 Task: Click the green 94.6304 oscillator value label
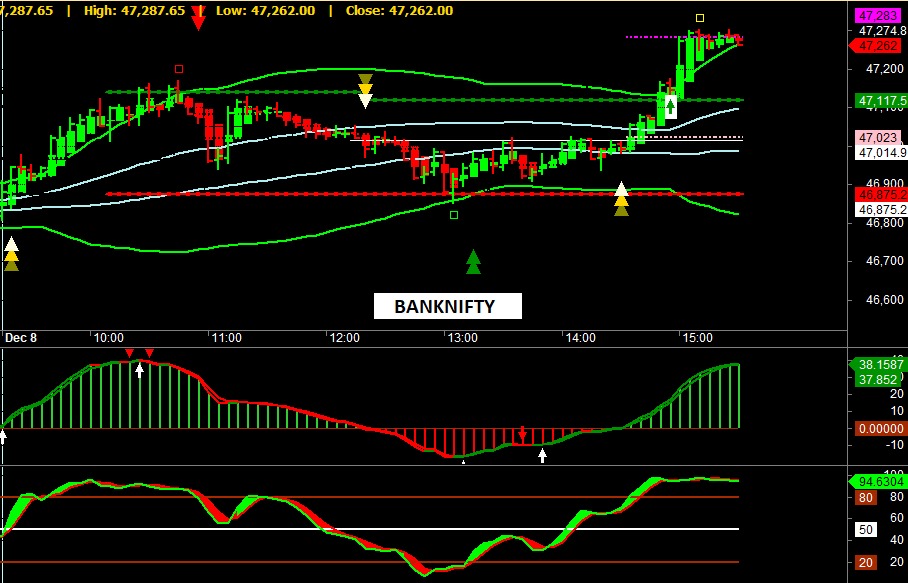click(x=876, y=480)
